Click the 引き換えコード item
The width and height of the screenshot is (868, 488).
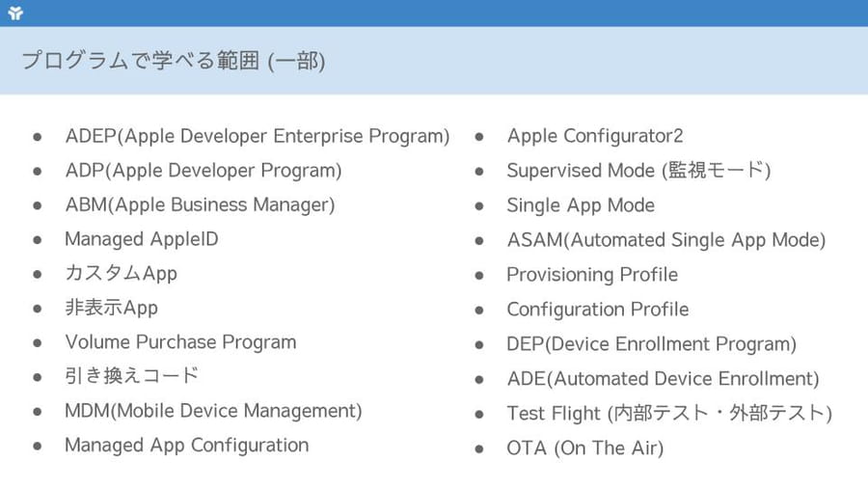pos(132,376)
